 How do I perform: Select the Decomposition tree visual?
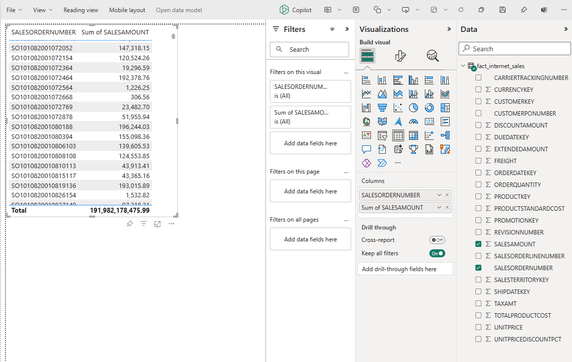[445, 135]
